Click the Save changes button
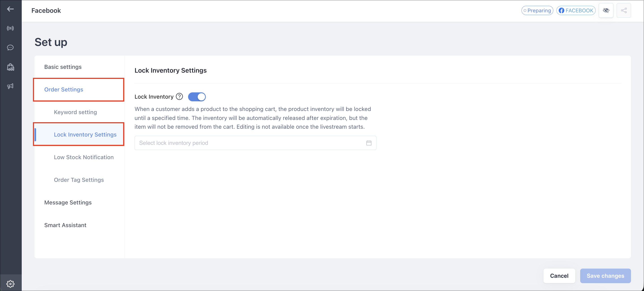This screenshot has height=291, width=644. [605, 276]
